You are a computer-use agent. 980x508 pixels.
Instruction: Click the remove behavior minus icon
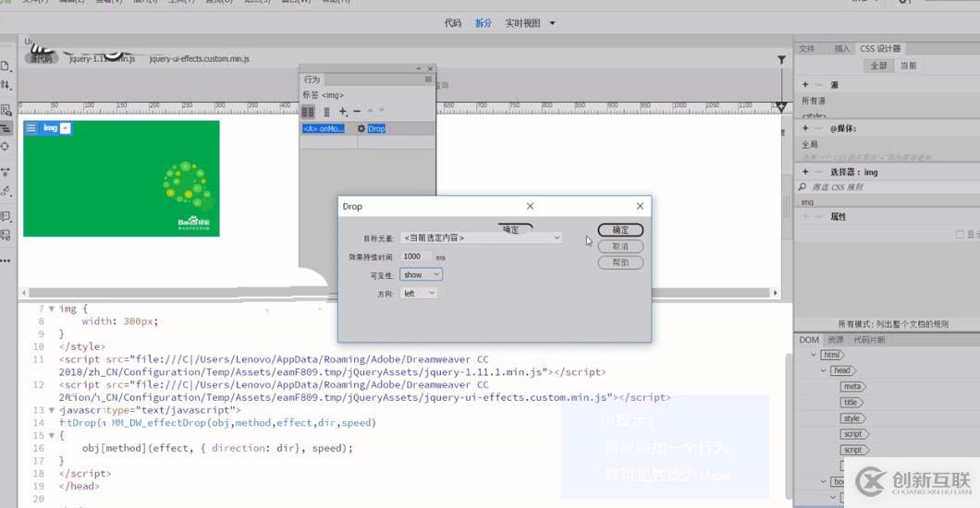coord(357,111)
